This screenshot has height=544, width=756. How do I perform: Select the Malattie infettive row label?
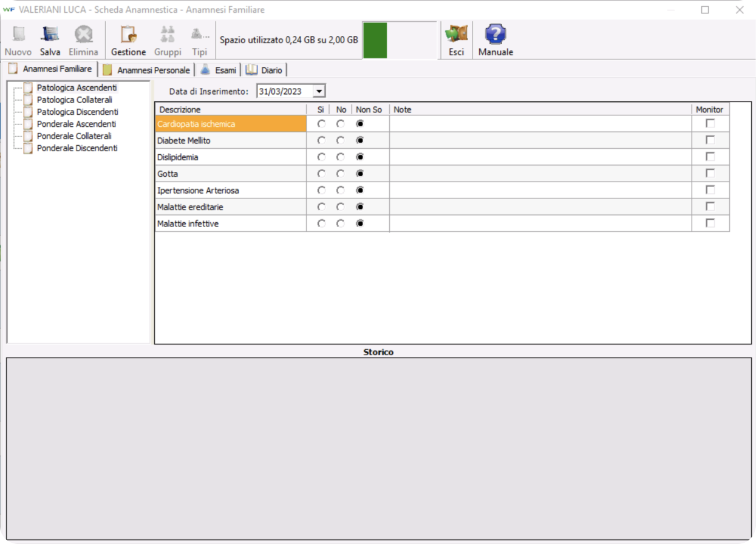click(231, 224)
